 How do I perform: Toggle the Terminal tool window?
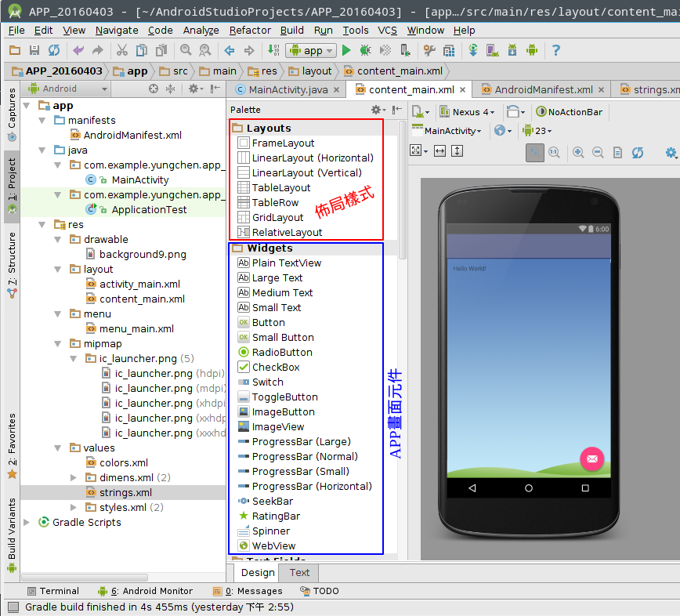tap(53, 591)
